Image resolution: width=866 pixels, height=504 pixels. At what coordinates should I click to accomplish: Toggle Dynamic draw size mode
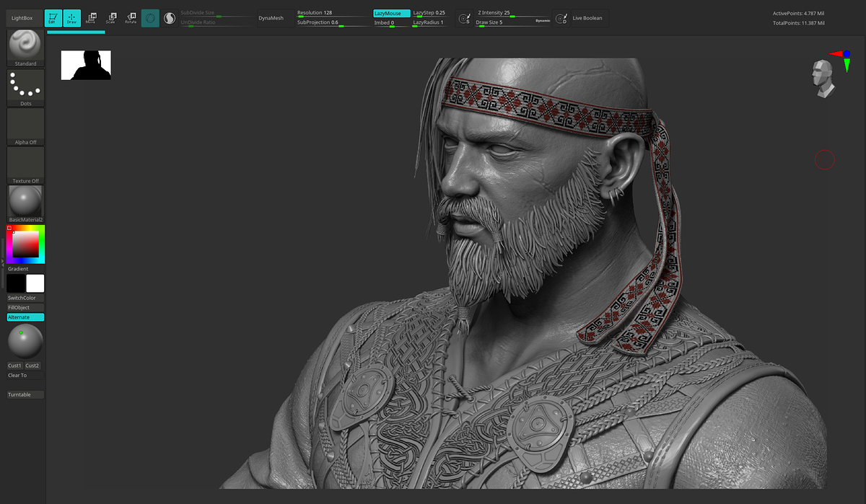pos(543,21)
